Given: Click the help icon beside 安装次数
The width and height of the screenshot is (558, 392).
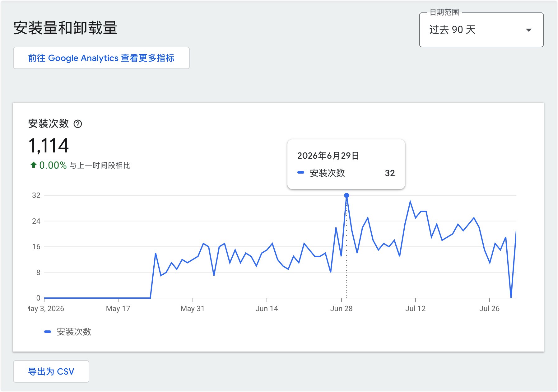Looking at the screenshot, I should click(78, 124).
